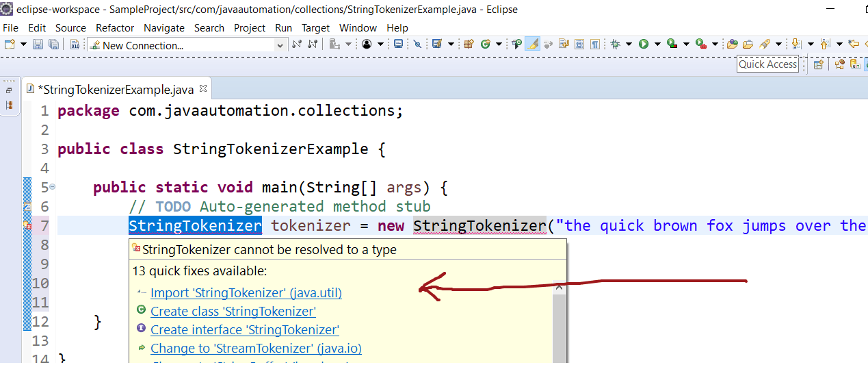Close the StringTokenizerExample.java tab

pos(202,89)
